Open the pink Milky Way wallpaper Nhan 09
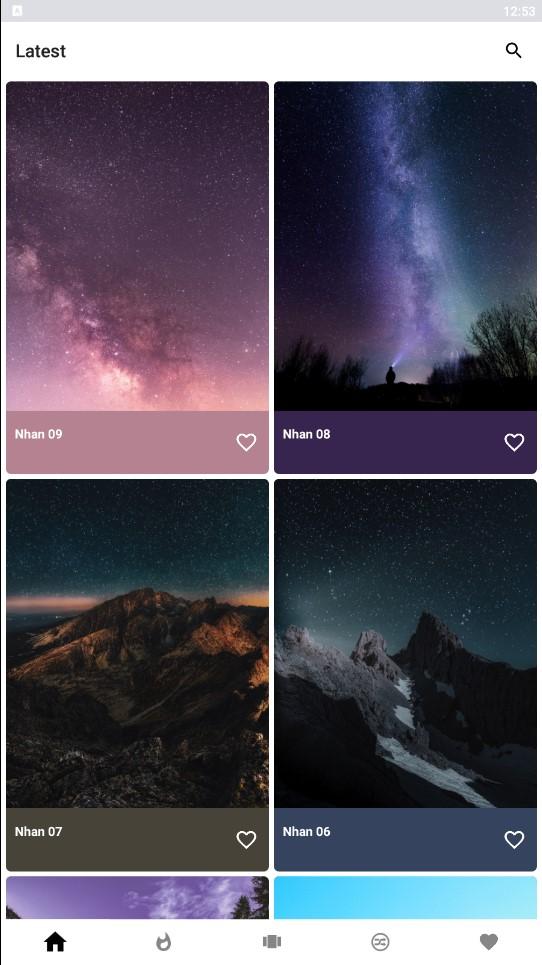 (x=137, y=246)
